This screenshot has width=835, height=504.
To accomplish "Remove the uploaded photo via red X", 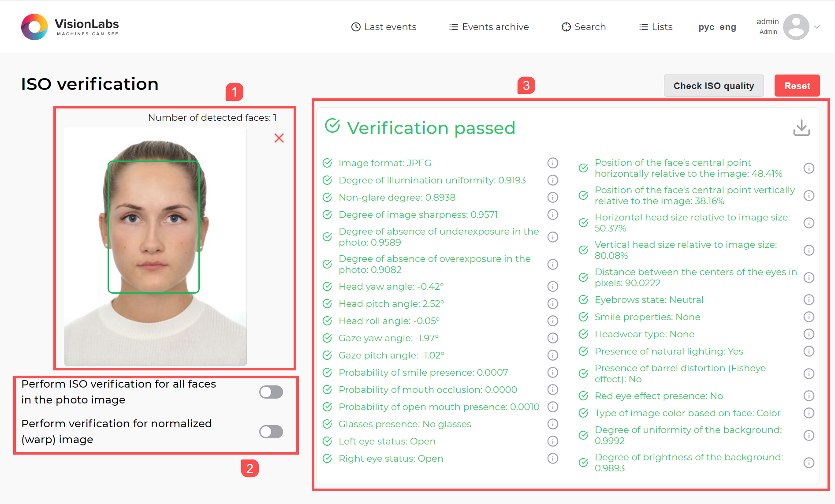I will pos(279,138).
